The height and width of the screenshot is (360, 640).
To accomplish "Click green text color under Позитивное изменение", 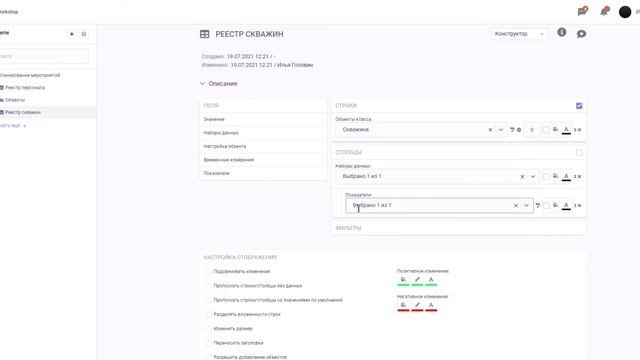I will [431, 280].
